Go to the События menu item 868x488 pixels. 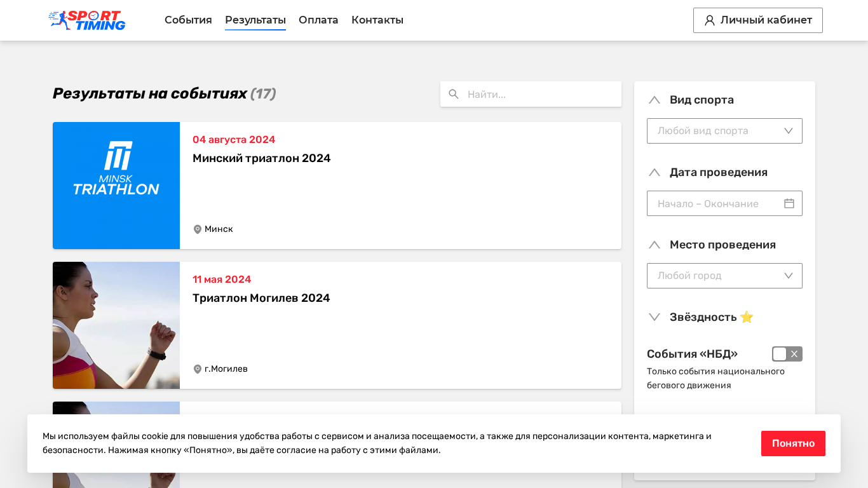click(x=188, y=20)
